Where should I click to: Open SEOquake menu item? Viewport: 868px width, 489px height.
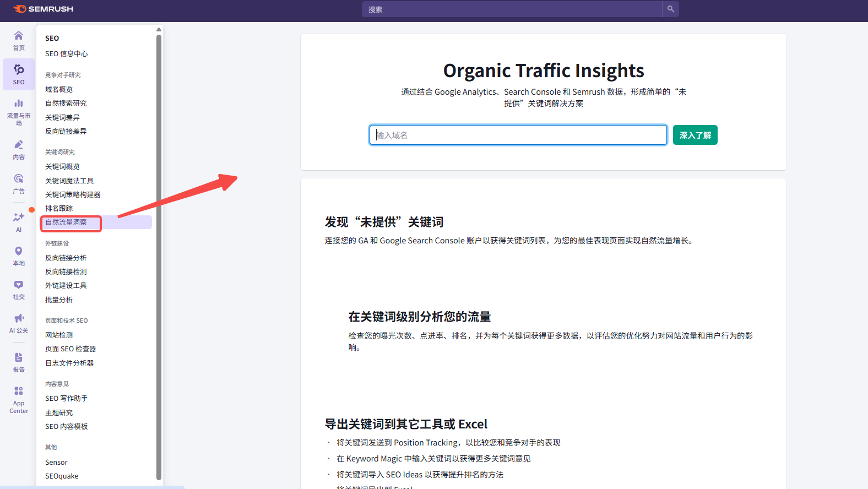62,476
